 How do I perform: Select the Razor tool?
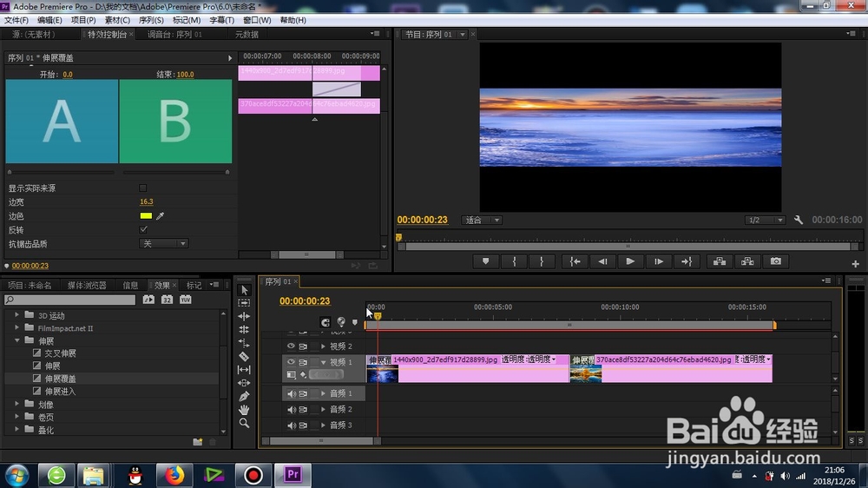point(244,356)
